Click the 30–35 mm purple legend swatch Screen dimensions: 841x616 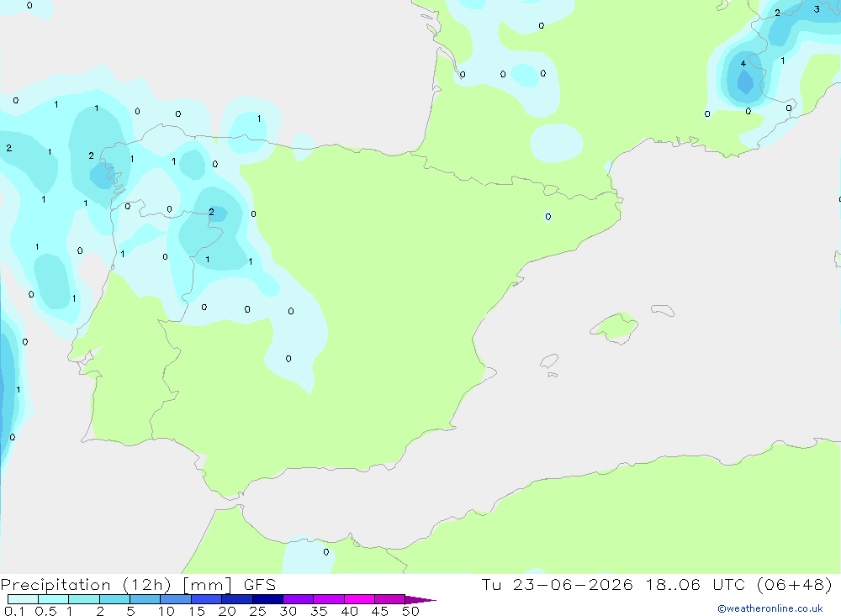299,599
